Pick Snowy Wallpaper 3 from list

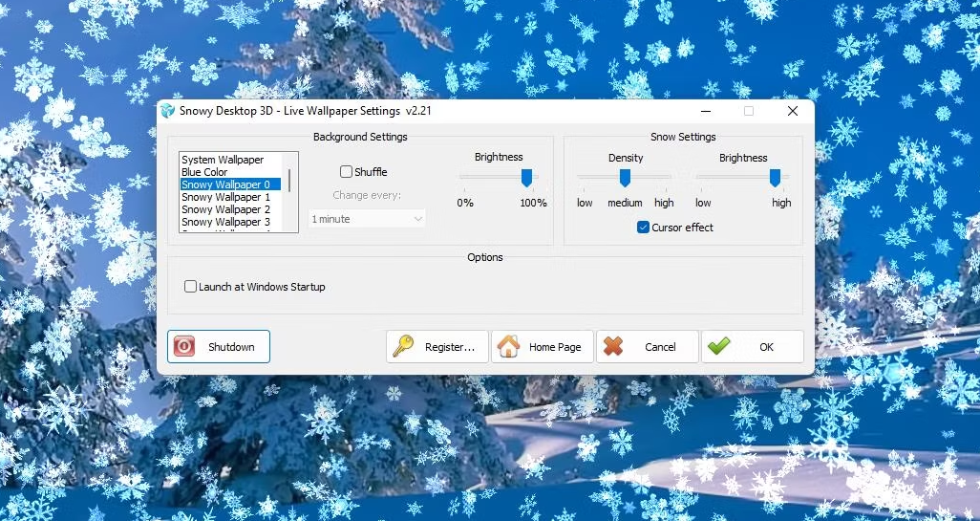pos(225,222)
